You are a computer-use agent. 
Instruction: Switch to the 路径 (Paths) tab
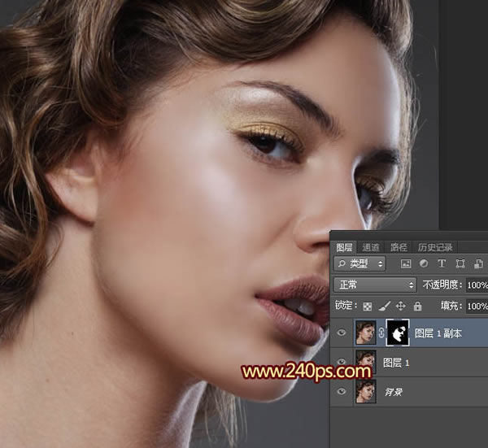[x=399, y=247]
